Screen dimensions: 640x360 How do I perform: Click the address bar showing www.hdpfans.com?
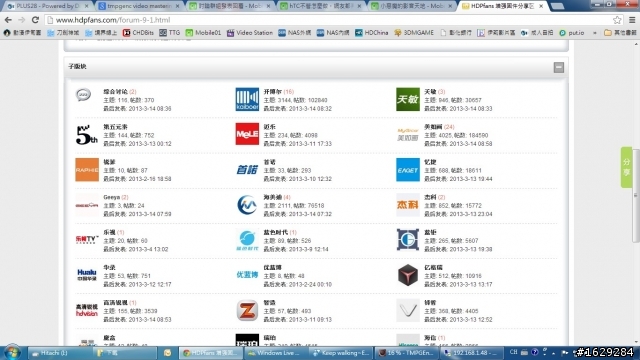coord(327,20)
